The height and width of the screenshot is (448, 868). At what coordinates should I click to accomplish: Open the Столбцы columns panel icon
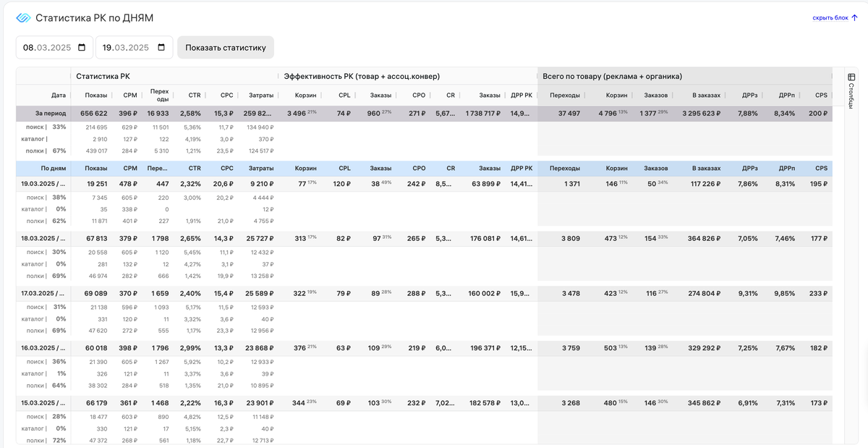(851, 77)
